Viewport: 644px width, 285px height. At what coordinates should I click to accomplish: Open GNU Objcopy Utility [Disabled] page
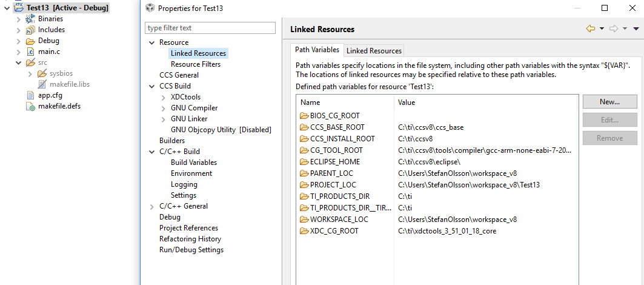[x=221, y=130]
